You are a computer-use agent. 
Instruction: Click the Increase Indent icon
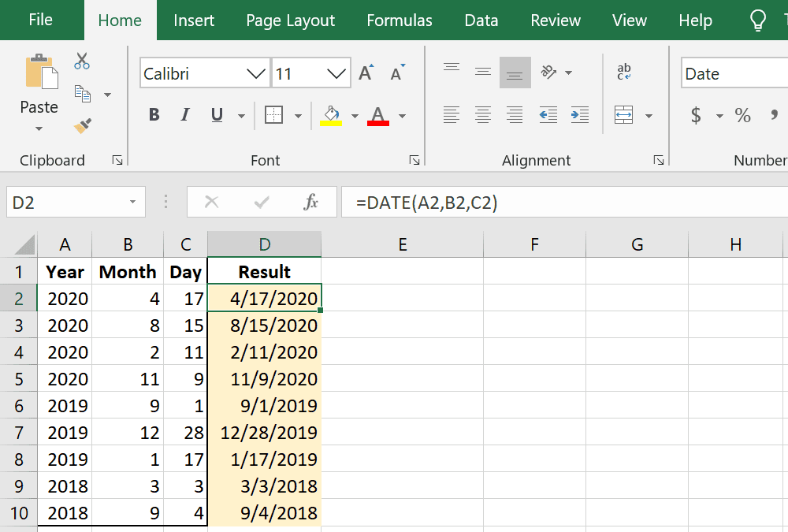point(579,115)
